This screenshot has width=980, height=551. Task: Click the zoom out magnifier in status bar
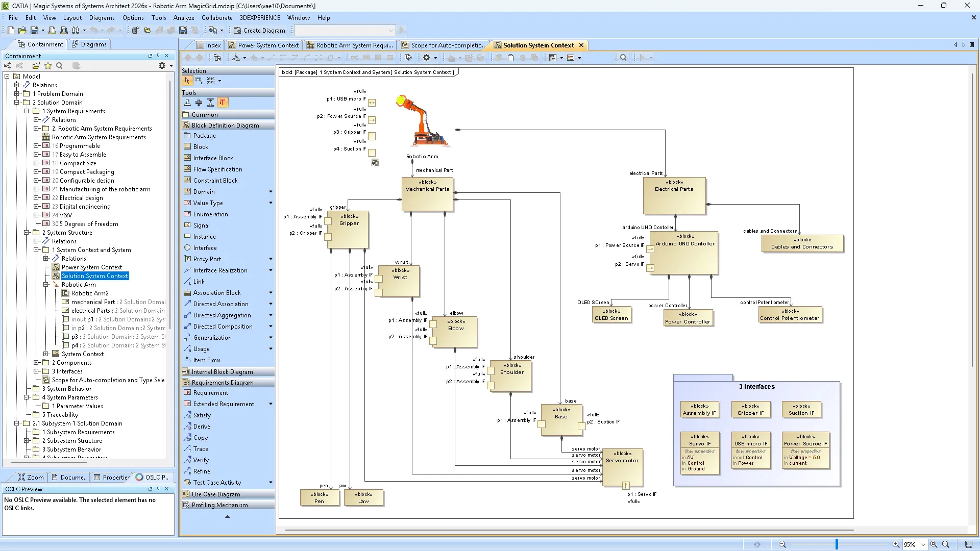click(782, 544)
